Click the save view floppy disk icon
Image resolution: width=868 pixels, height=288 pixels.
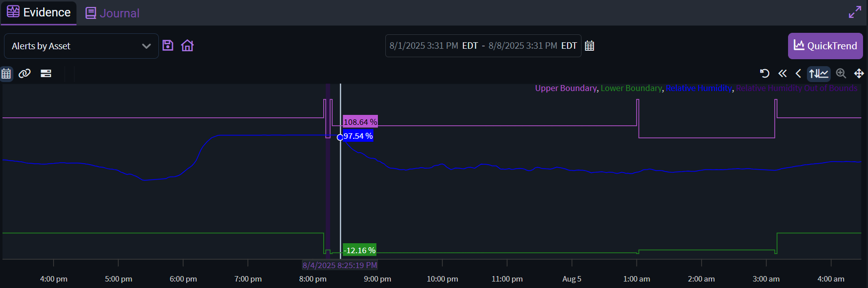click(168, 46)
